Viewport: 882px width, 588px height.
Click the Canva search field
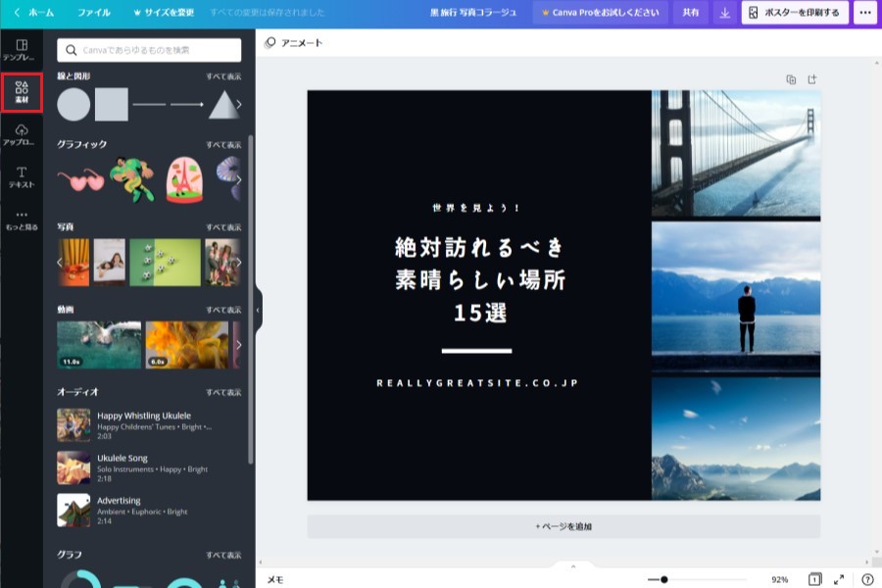(x=149, y=50)
